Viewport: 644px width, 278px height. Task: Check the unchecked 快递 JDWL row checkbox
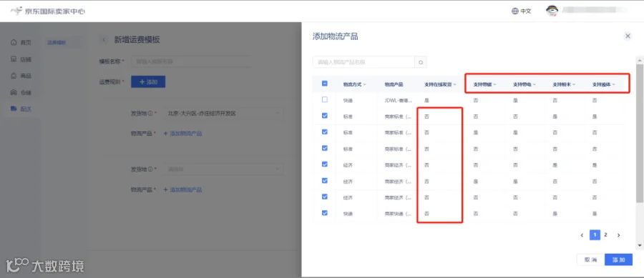coord(324,99)
